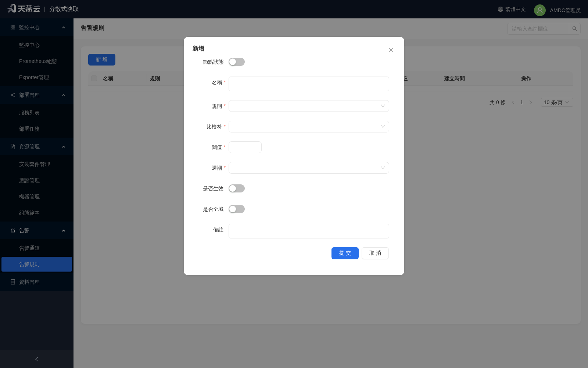Open 資料管理 menu item
The width and height of the screenshot is (588, 368).
click(x=37, y=282)
